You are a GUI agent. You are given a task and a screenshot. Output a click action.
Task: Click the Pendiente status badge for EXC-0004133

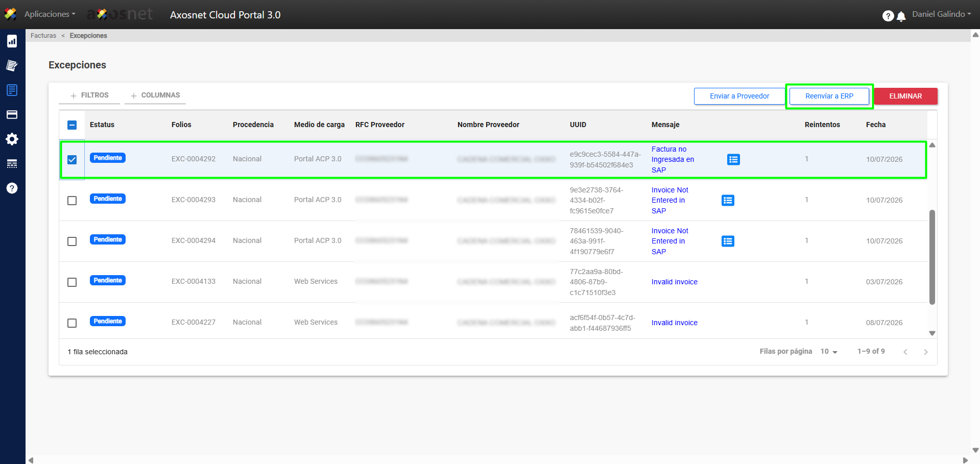108,280
